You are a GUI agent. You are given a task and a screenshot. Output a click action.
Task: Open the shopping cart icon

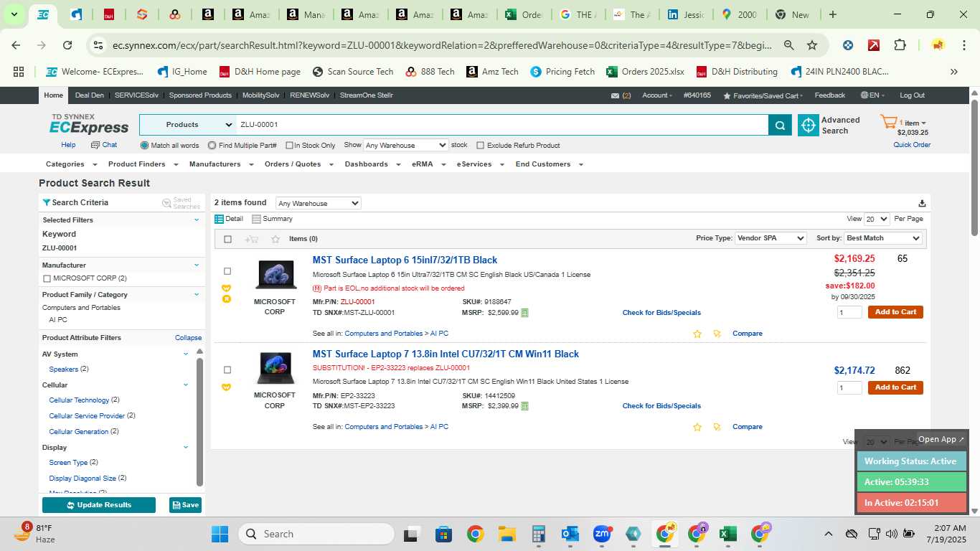(888, 123)
